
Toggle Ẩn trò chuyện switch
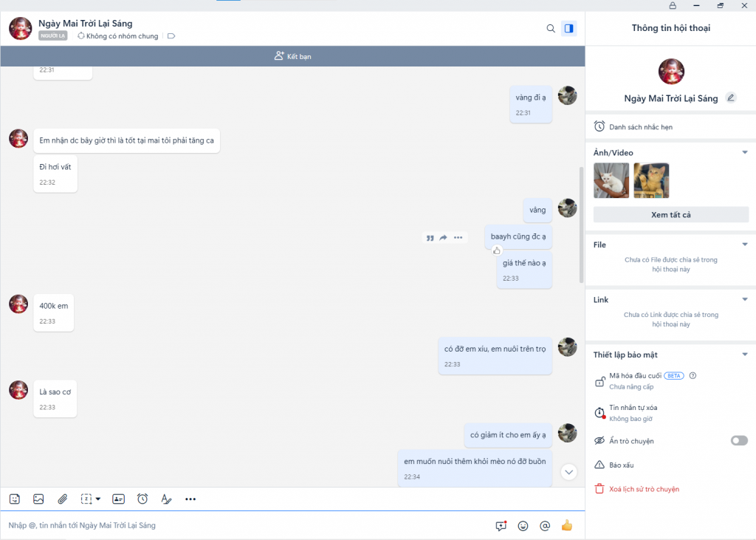click(x=739, y=440)
